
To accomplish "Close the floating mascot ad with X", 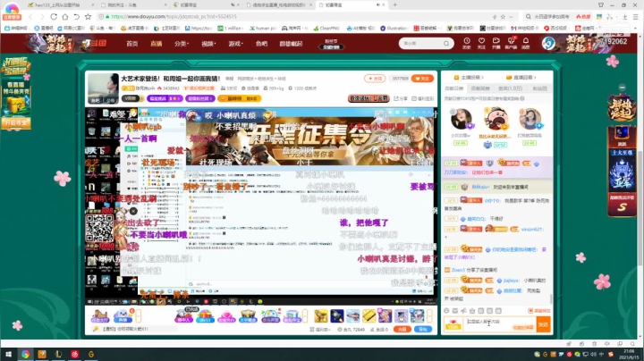I will click(x=133, y=211).
